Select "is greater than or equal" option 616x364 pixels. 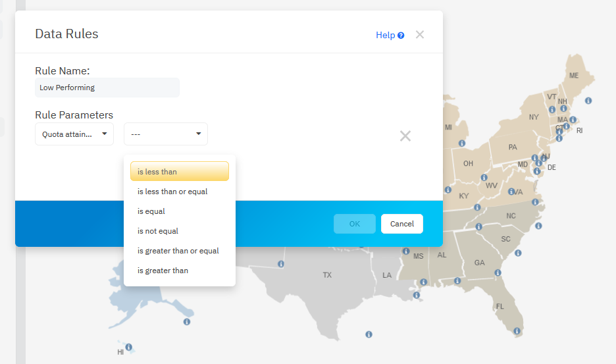click(x=179, y=251)
